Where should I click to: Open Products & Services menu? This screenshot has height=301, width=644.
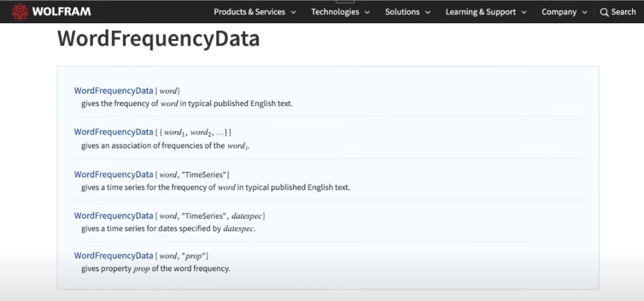point(249,12)
